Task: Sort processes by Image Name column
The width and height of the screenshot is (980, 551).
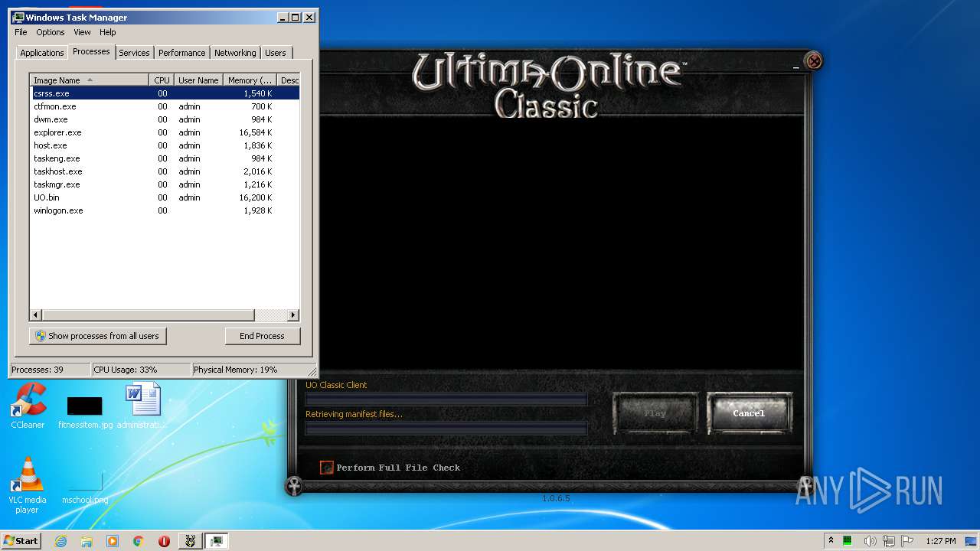Action: [x=89, y=80]
